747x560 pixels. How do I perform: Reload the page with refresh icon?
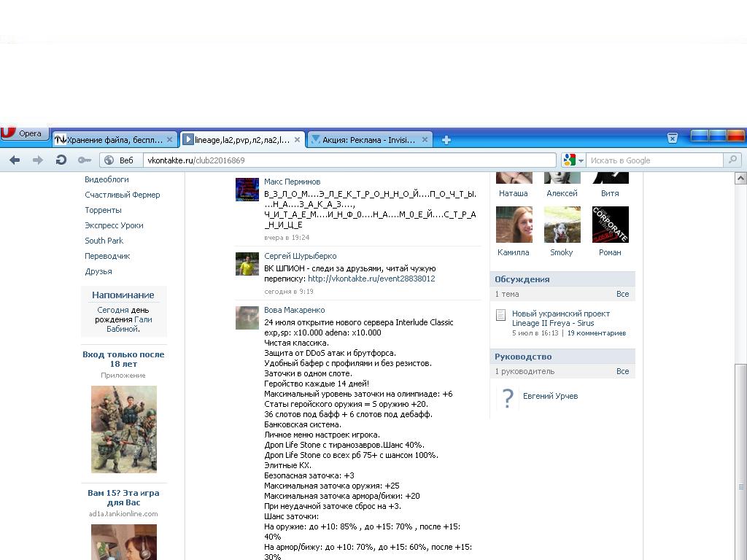[x=61, y=160]
